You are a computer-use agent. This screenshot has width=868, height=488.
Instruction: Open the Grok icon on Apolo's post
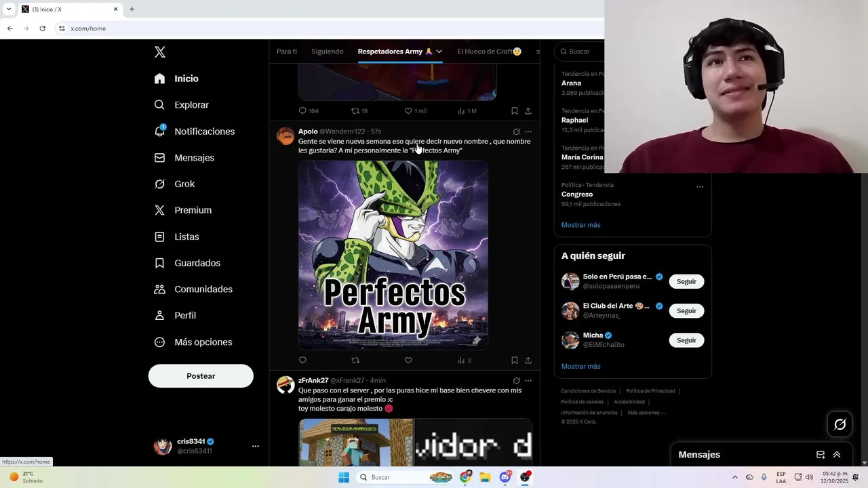click(x=516, y=131)
